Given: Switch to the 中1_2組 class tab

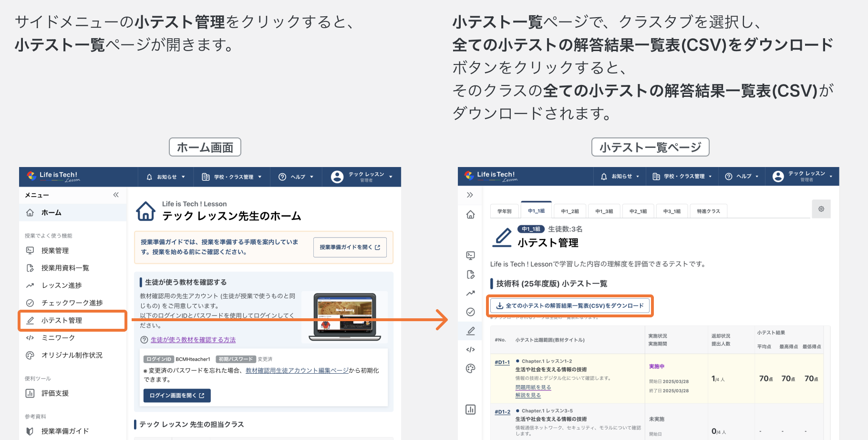Looking at the screenshot, I should [569, 210].
